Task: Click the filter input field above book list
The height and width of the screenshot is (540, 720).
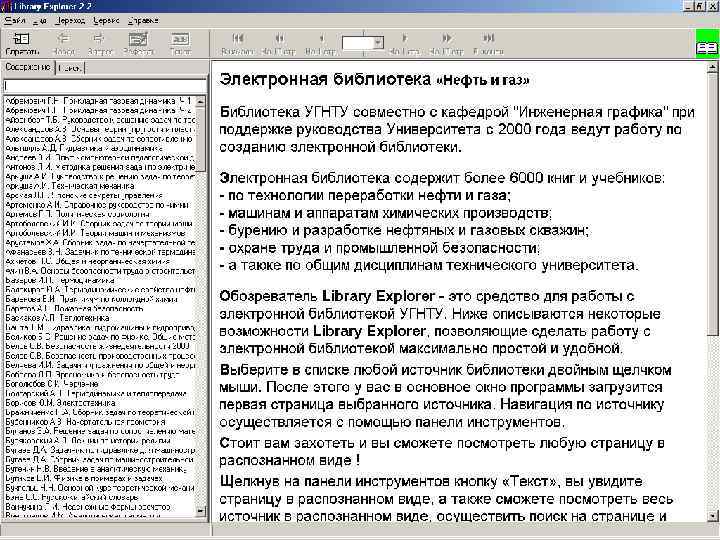Action: pyautogui.click(x=105, y=85)
